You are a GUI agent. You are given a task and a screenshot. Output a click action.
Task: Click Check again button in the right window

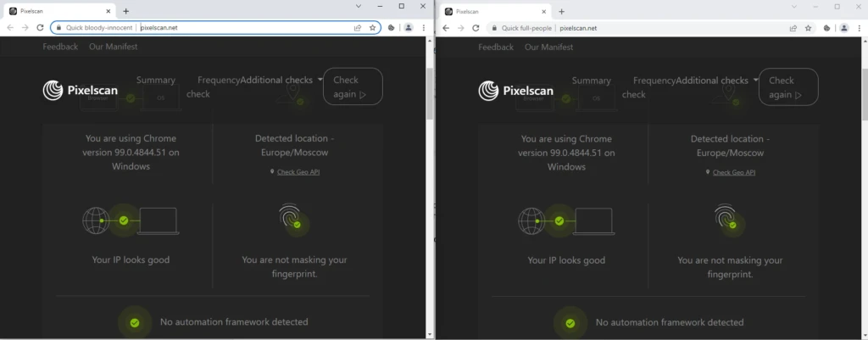[x=788, y=87]
